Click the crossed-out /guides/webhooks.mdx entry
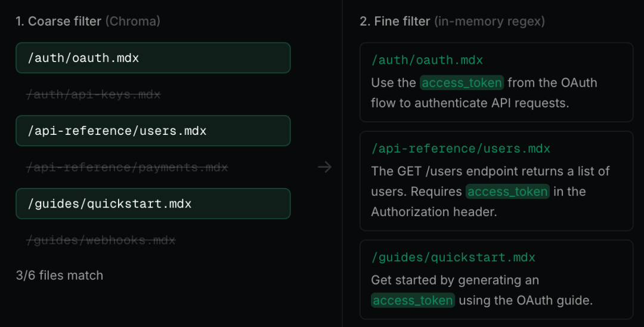644x327 pixels. tap(101, 240)
